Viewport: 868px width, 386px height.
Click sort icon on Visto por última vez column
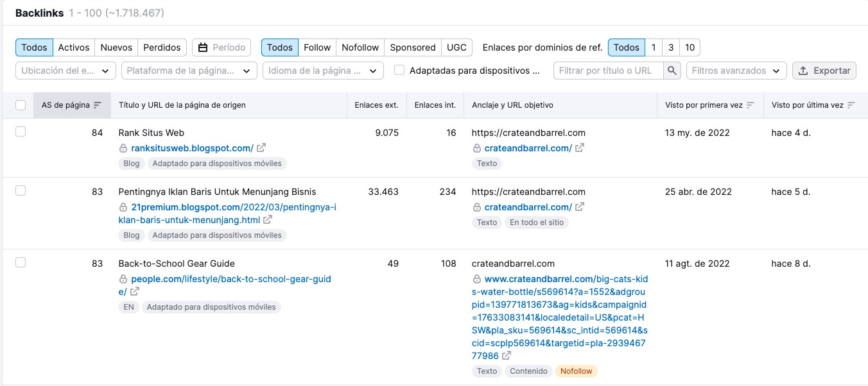pyautogui.click(x=851, y=105)
